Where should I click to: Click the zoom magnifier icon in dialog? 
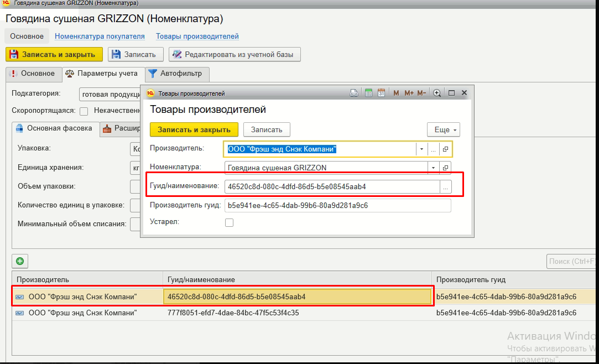pyautogui.click(x=437, y=93)
